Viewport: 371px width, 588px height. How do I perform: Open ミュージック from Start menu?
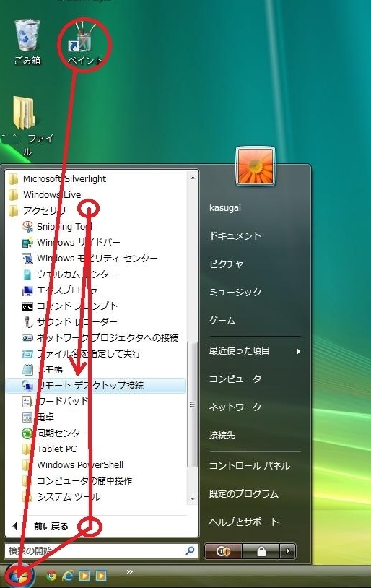pos(235,292)
